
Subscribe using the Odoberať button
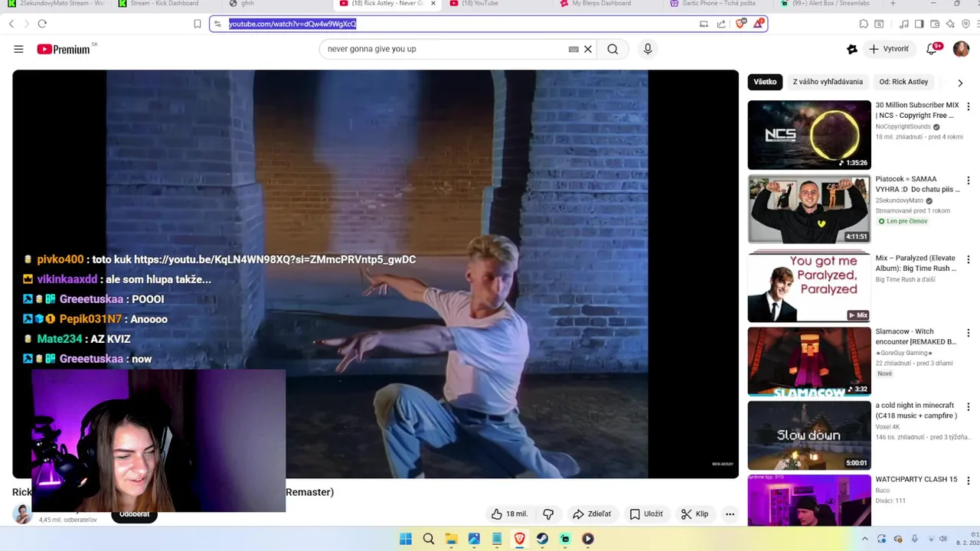[x=135, y=514]
